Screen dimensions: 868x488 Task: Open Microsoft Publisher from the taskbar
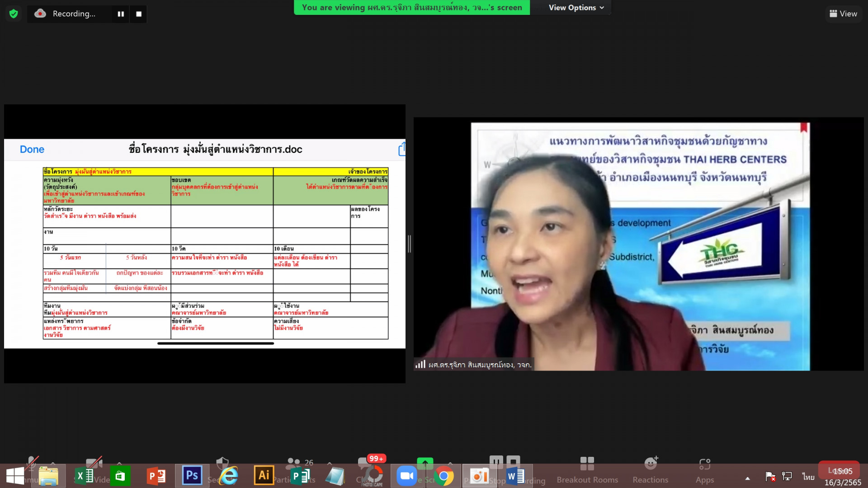(300, 476)
